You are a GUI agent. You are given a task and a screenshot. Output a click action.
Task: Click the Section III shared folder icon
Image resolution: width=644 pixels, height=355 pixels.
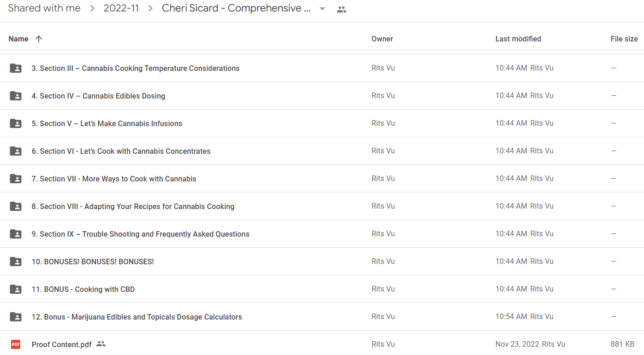click(x=16, y=68)
